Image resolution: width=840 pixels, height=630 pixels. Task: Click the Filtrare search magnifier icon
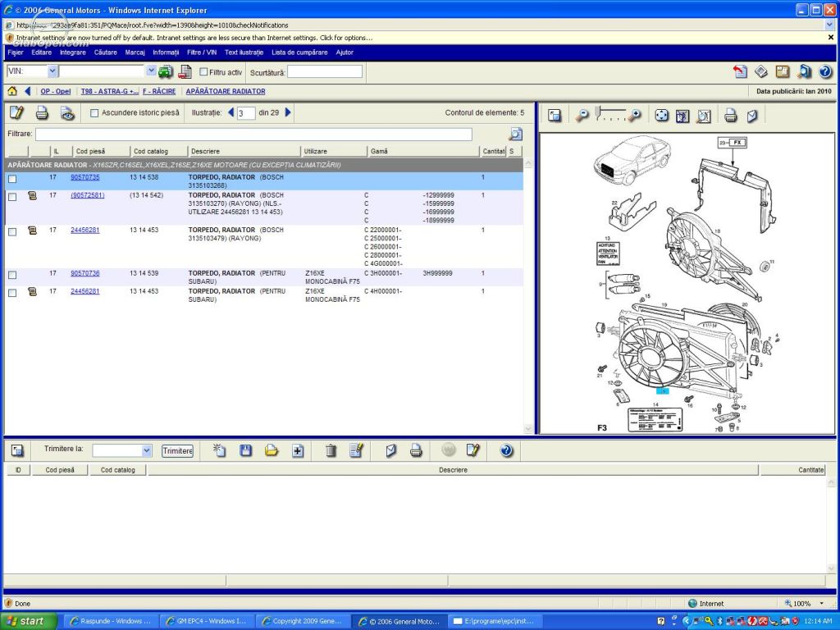515,134
